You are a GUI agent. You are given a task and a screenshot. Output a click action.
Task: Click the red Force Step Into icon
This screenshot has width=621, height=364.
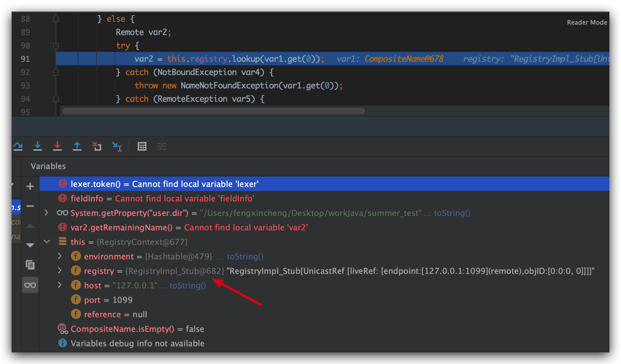(57, 146)
